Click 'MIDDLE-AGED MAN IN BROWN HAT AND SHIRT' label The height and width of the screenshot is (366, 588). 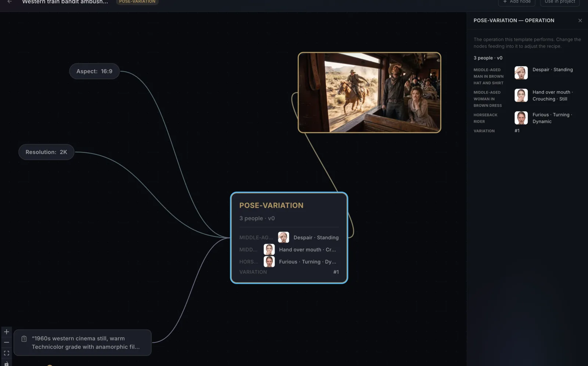488,77
